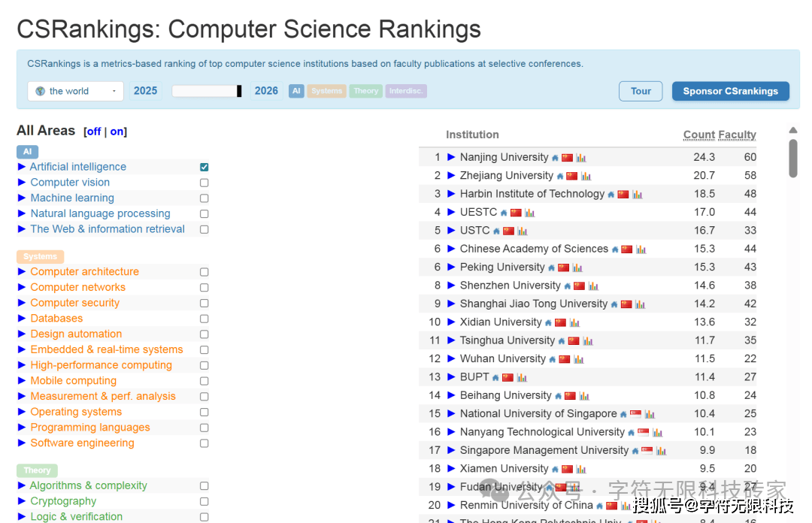Tick the Databases area checkbox
The width and height of the screenshot is (812, 523).
[205, 319]
